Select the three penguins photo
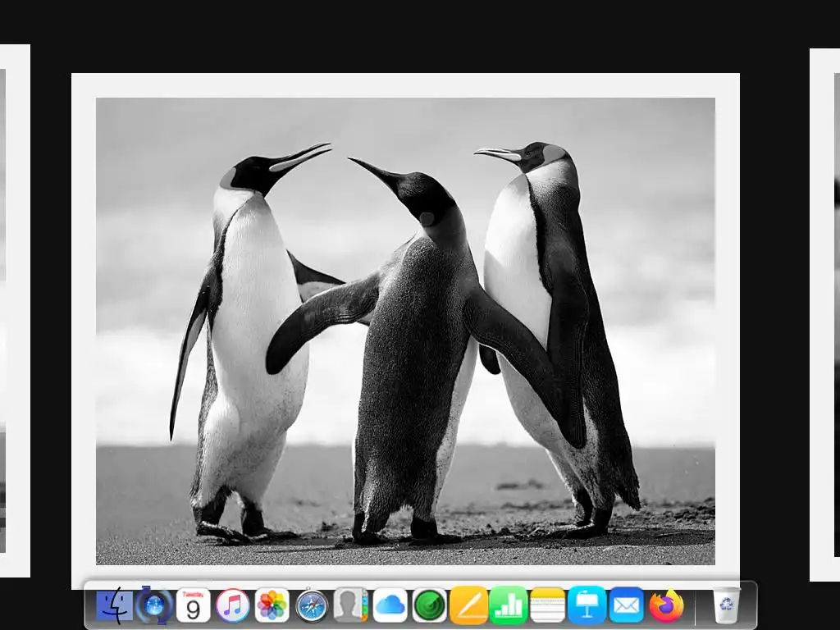Screen dimensions: 840x630 pyautogui.click(x=405, y=331)
